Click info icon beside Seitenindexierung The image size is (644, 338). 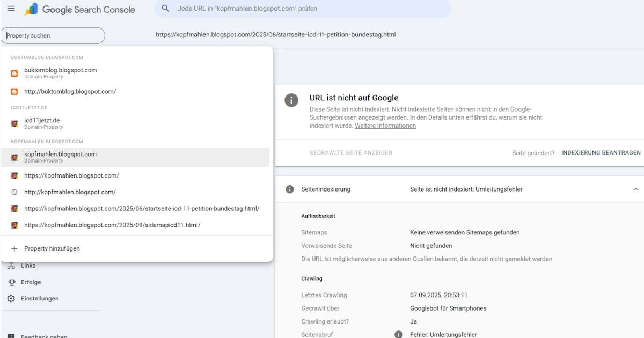point(290,189)
